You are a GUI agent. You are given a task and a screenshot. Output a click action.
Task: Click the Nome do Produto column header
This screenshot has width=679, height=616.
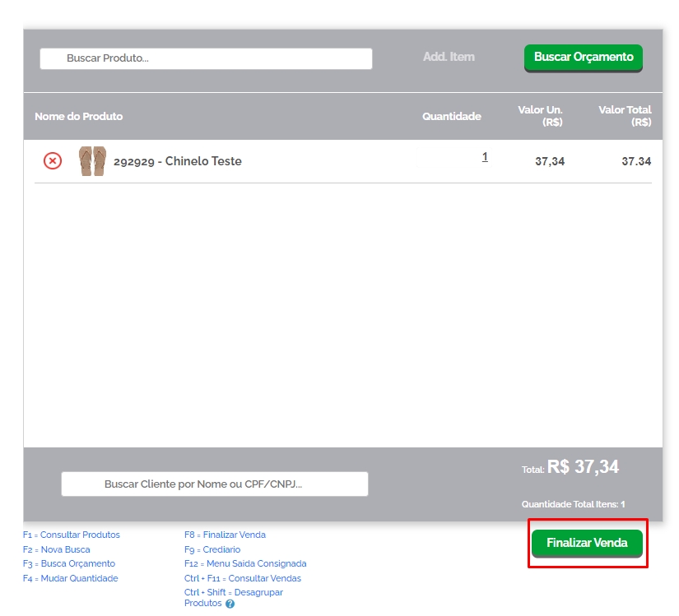click(78, 117)
